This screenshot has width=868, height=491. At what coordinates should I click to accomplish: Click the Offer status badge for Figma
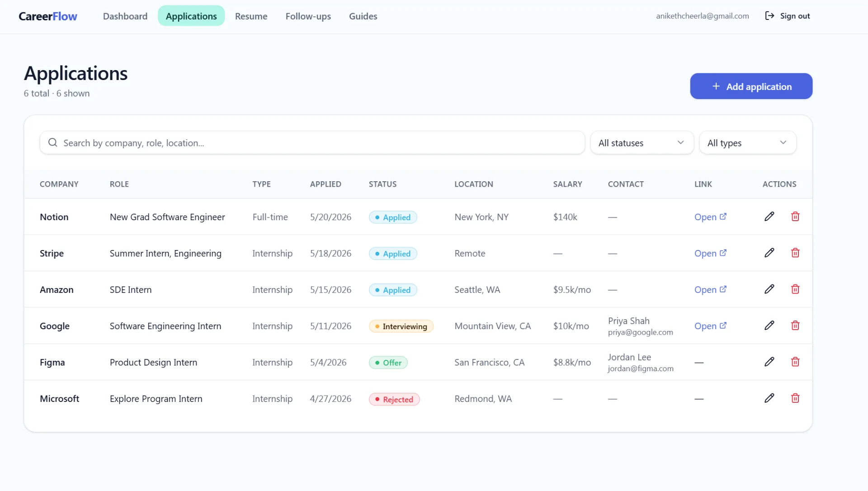pyautogui.click(x=388, y=363)
